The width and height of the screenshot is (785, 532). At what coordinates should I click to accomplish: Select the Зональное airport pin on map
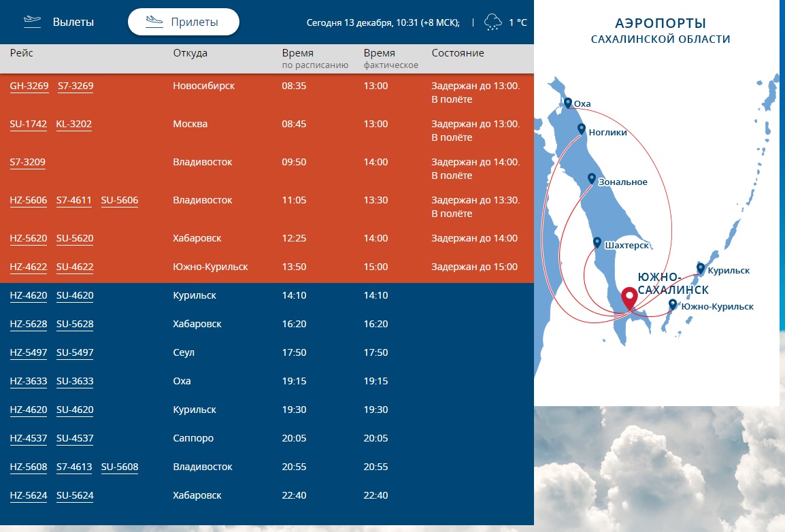(x=592, y=178)
